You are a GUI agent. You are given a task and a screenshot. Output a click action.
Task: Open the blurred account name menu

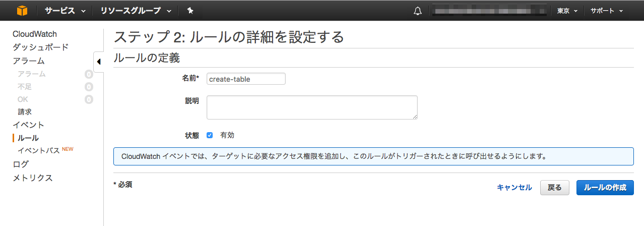pos(488,11)
